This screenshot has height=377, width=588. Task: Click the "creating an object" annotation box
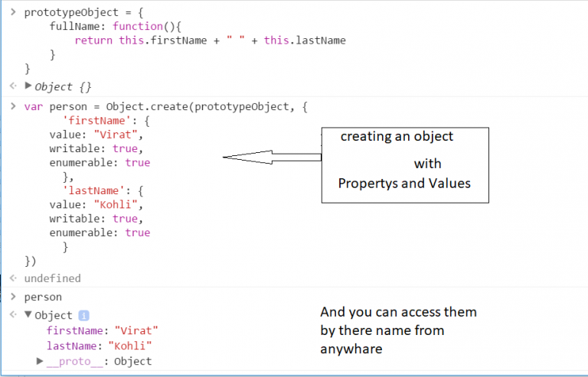(x=404, y=164)
